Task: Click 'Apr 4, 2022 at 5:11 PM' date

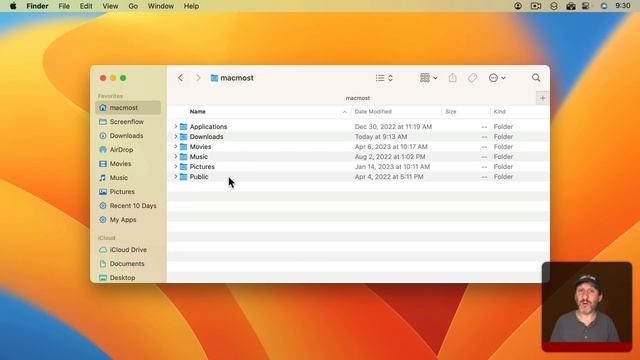Action: 389,177
